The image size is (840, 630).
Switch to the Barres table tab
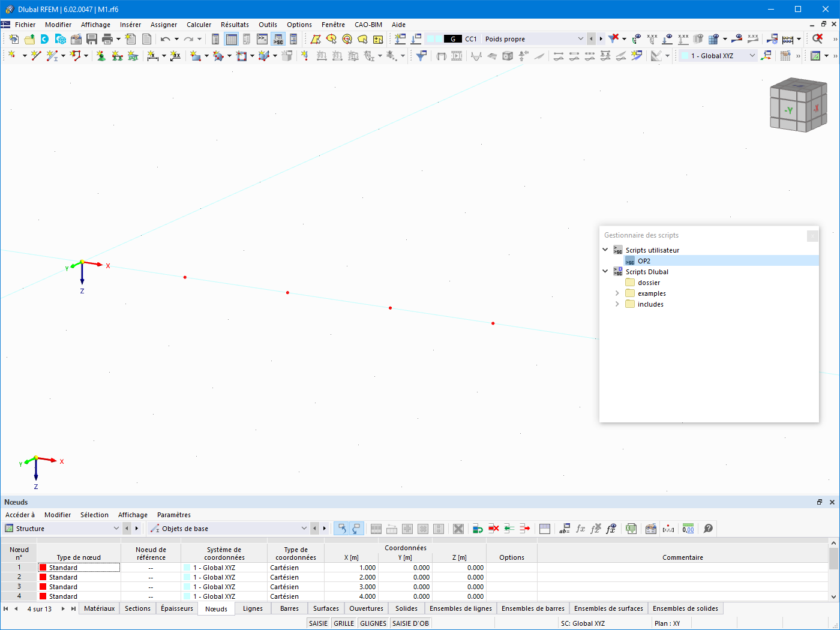pos(289,608)
